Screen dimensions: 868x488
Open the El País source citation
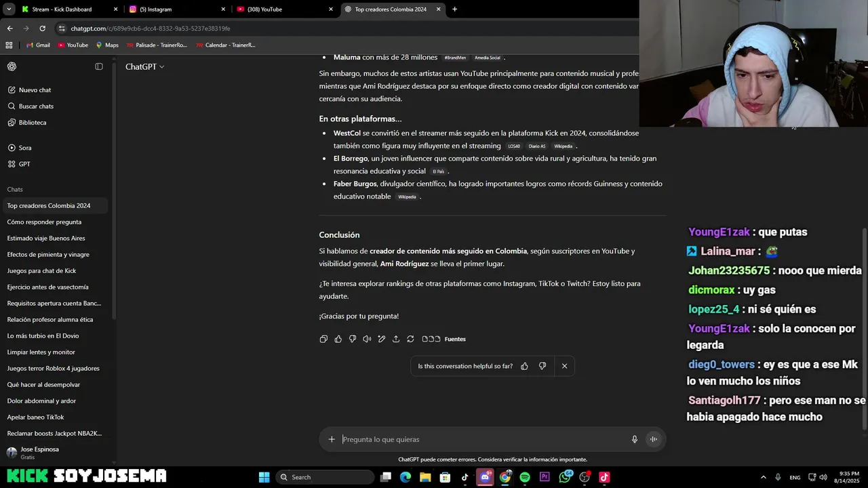tap(439, 171)
